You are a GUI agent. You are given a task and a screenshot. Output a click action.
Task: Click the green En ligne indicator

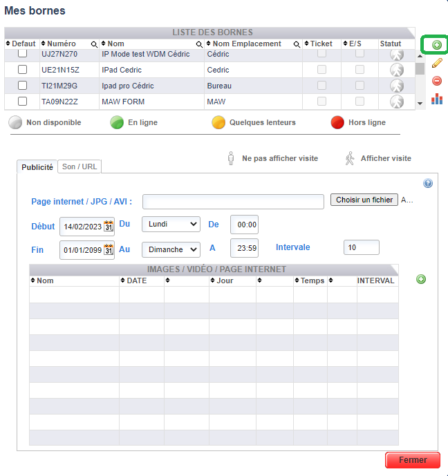pyautogui.click(x=117, y=123)
